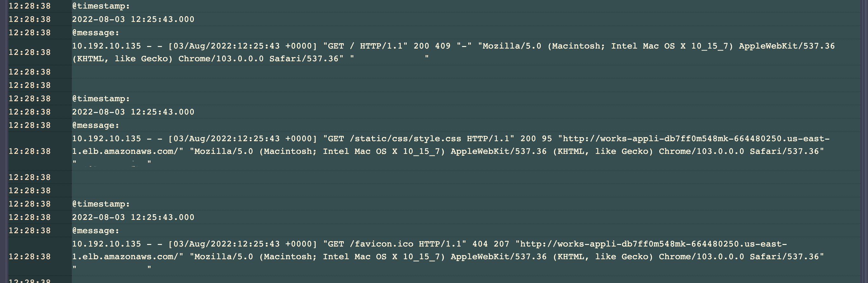This screenshot has width=868, height=283.
Task: Click the @message: label above the GET / entry
Action: pos(96,33)
